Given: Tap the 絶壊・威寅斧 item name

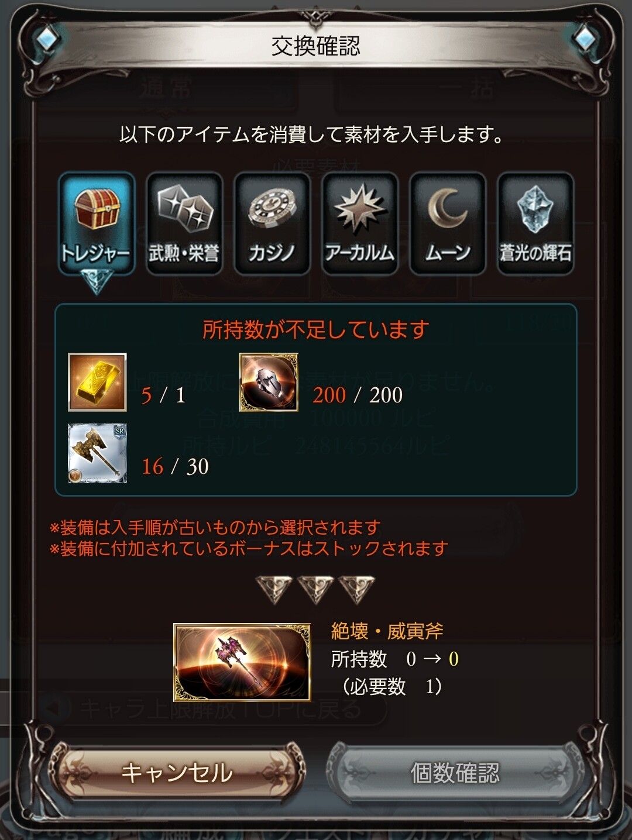Looking at the screenshot, I should [x=387, y=632].
